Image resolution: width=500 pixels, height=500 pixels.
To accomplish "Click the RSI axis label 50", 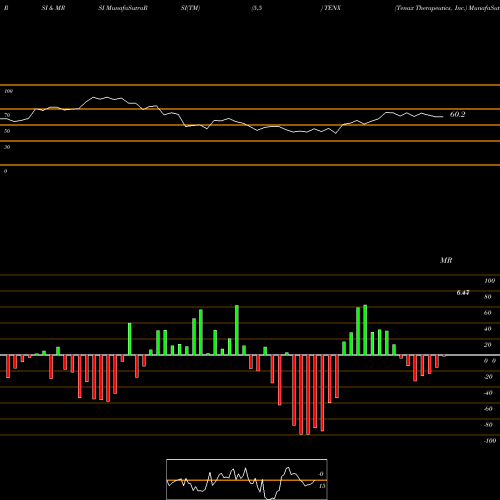I will tap(7, 131).
